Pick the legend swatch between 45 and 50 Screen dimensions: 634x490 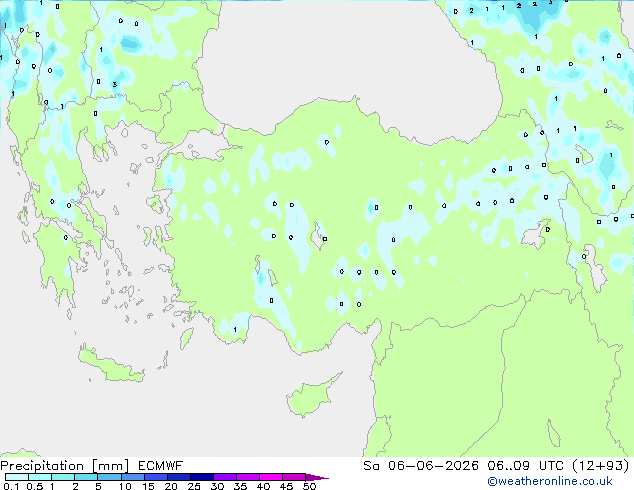pos(294,477)
